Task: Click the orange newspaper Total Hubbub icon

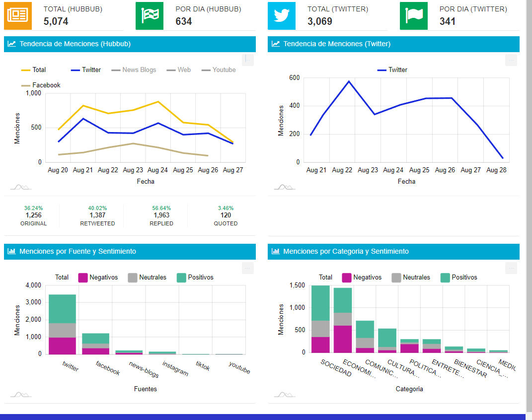Action: click(18, 15)
